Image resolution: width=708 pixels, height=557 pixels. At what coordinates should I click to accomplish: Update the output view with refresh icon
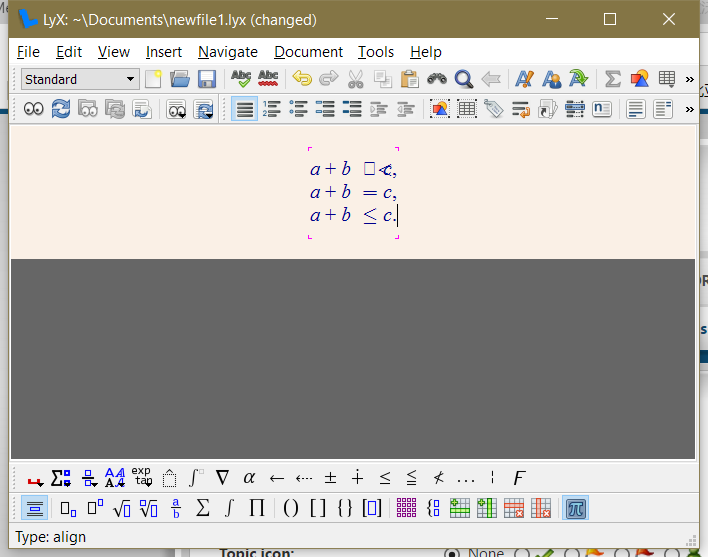point(61,109)
